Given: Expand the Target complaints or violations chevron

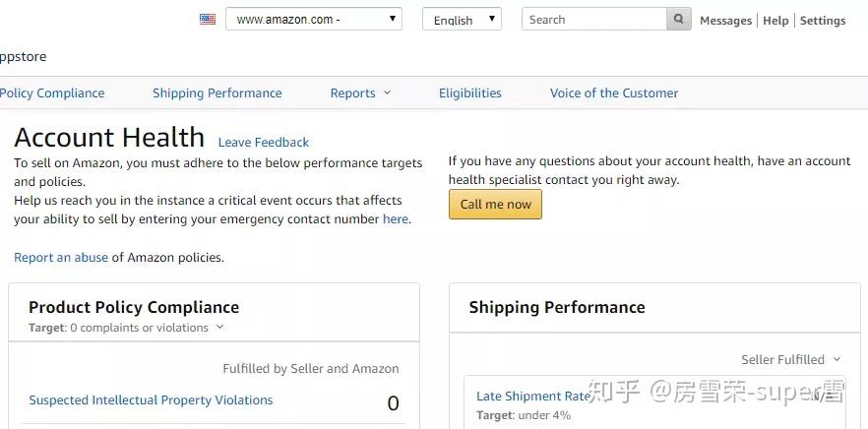Looking at the screenshot, I should [219, 328].
